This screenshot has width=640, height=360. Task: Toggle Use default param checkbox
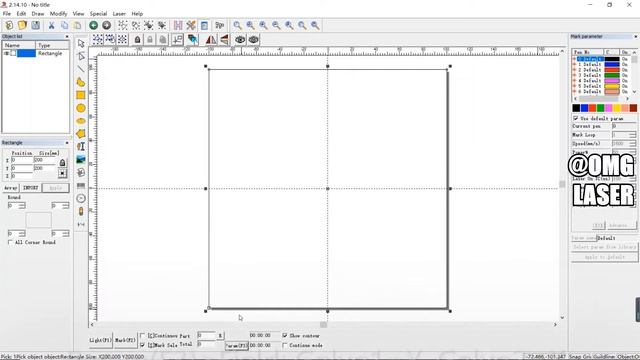576,118
